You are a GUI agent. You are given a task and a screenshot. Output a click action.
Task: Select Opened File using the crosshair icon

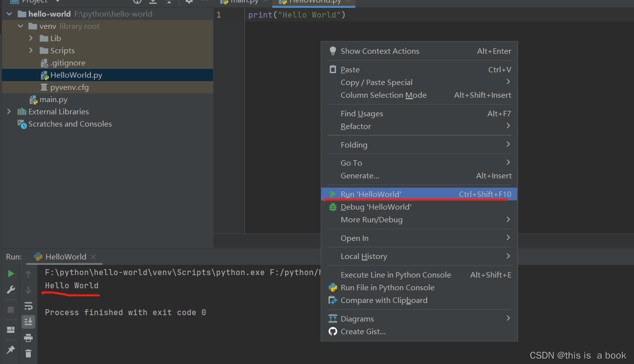tap(137, 2)
